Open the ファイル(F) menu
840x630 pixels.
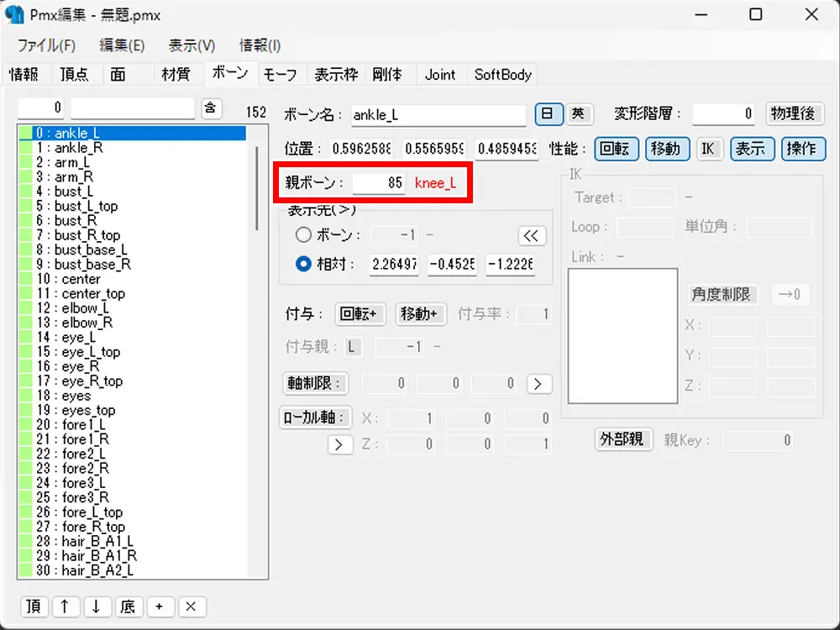[x=46, y=45]
